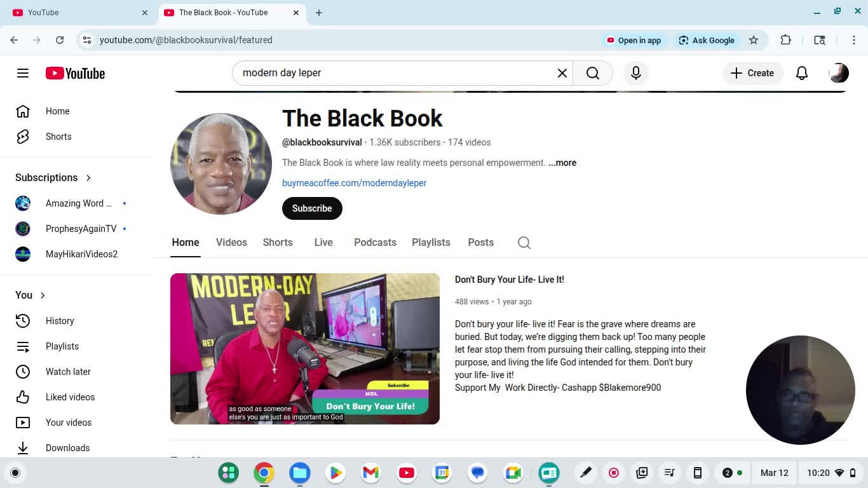Go to YouTube home via logo
The image size is (868, 488).
75,73
